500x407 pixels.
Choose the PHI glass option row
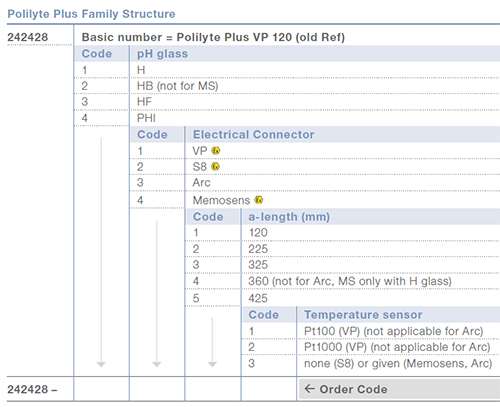287,118
